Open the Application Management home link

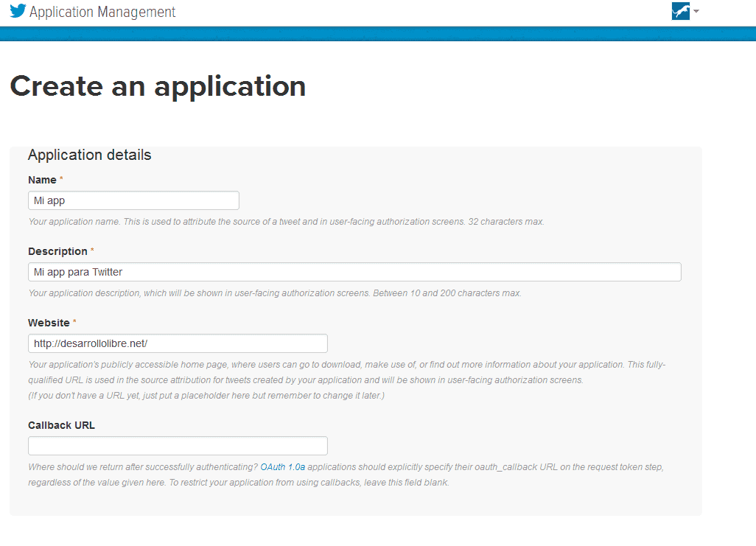coord(102,12)
